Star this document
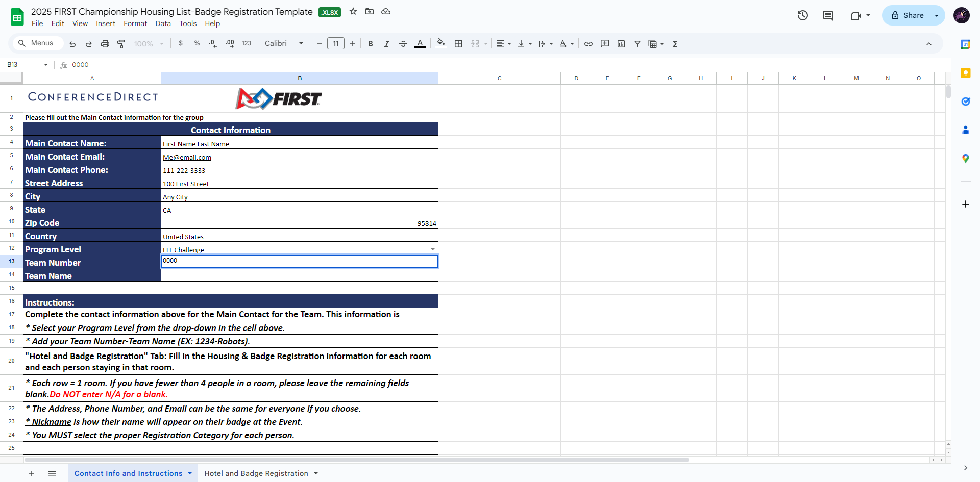The height and width of the screenshot is (482, 980). point(353,11)
